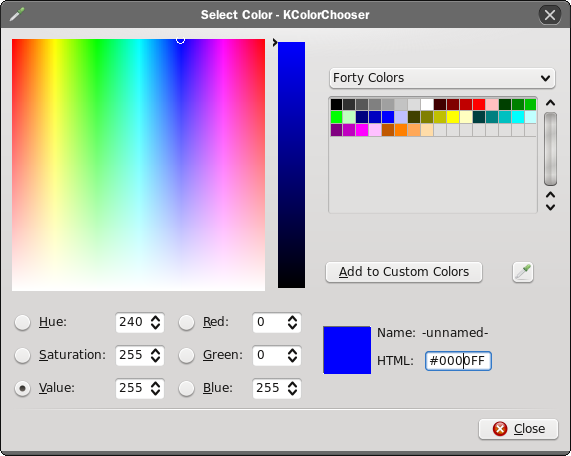571x456 pixels.
Task: Select the Saturation radio button
Action: [x=23, y=355]
